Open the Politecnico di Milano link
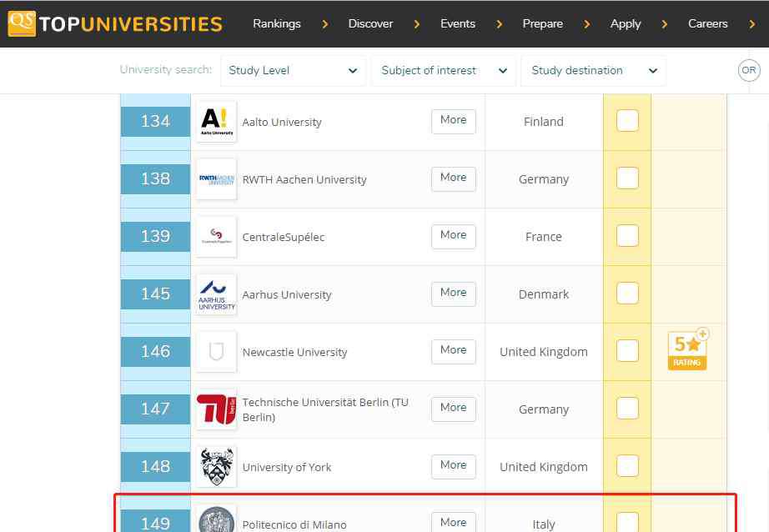The image size is (769, 532). pyautogui.click(x=294, y=524)
